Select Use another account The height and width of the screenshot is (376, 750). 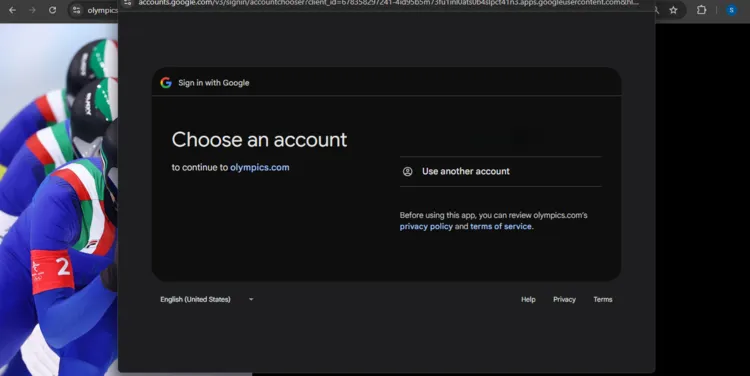click(x=501, y=171)
